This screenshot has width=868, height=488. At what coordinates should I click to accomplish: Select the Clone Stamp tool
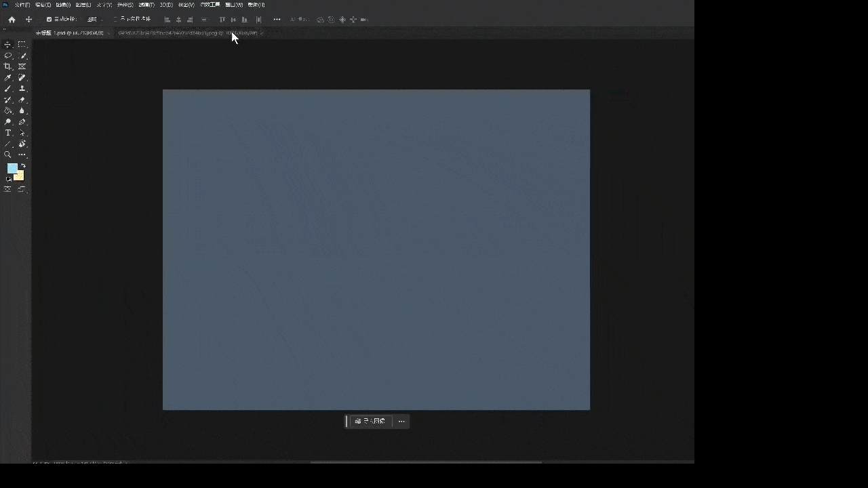pos(22,89)
